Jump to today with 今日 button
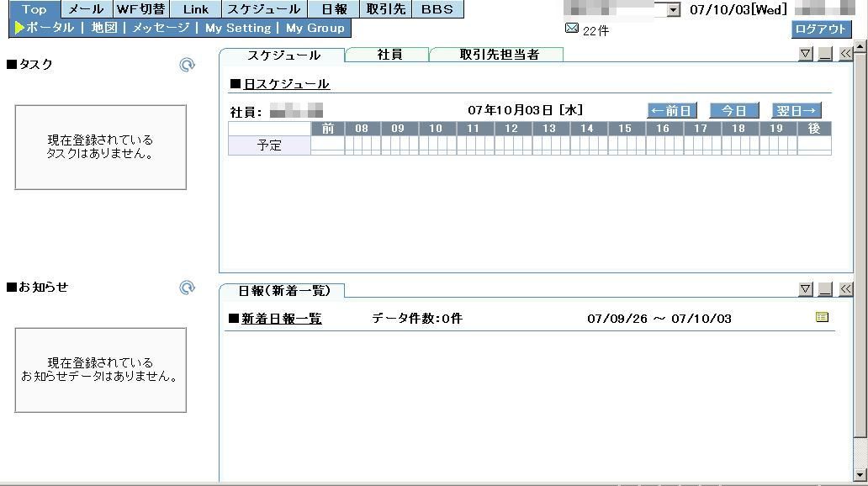868x486 pixels. pos(734,110)
